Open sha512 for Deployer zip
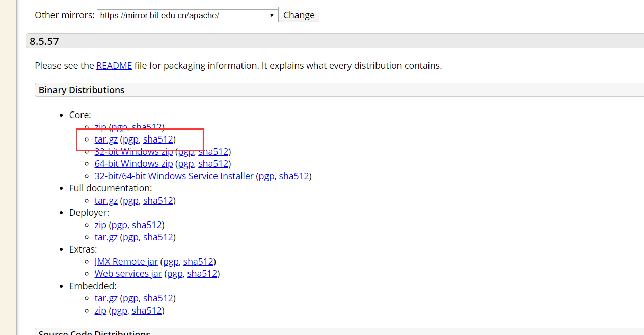The height and width of the screenshot is (335, 644). (x=147, y=225)
